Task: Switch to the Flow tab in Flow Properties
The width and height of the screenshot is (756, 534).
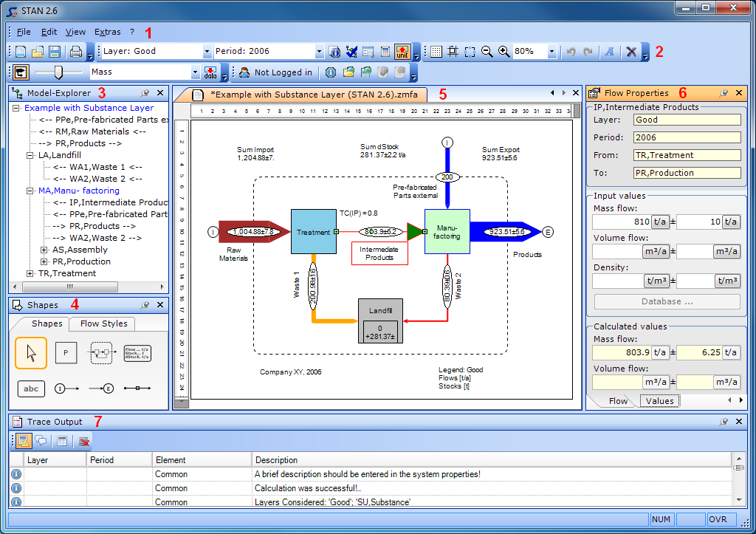Action: point(618,401)
